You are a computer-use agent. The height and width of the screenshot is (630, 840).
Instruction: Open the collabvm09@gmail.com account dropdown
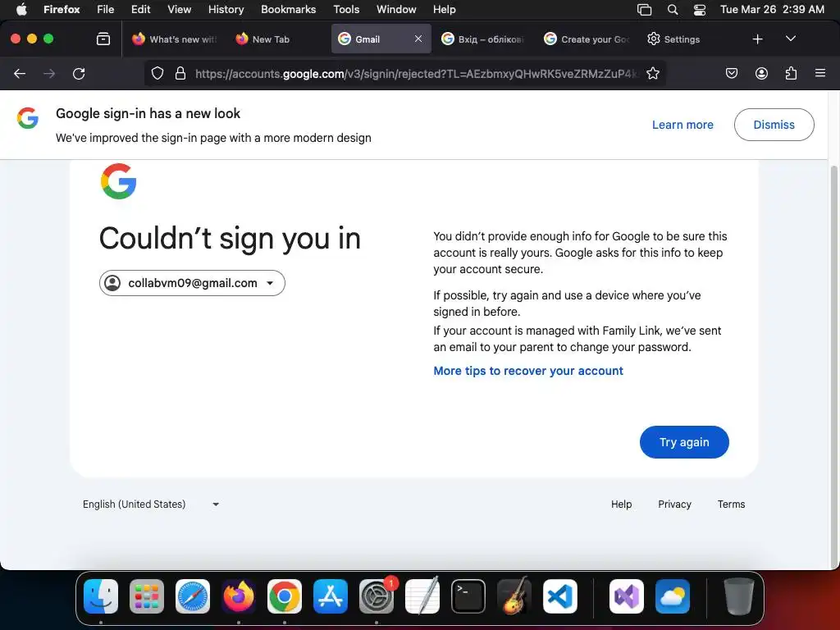192,283
